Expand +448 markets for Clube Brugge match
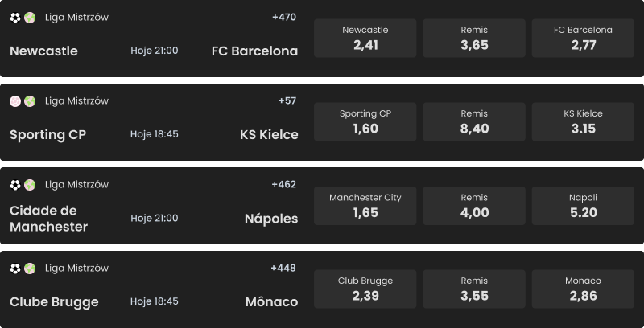The width and height of the screenshot is (644, 328). [284, 268]
